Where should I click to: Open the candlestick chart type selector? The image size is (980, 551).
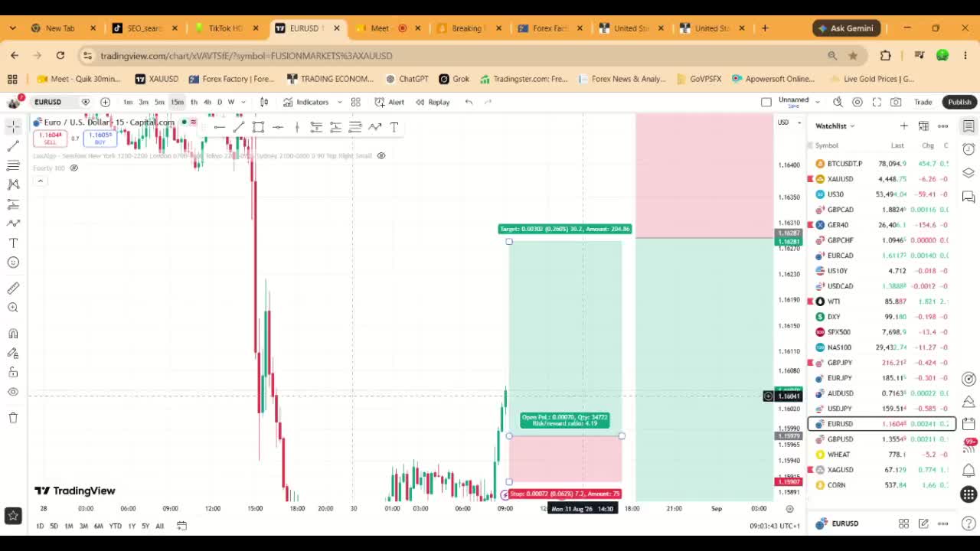click(x=264, y=102)
